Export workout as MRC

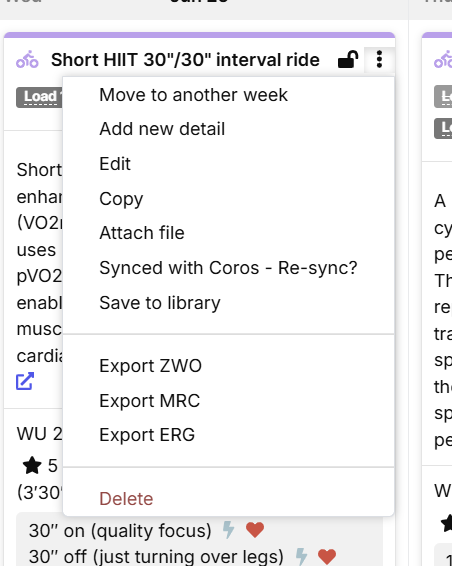click(229, 401)
